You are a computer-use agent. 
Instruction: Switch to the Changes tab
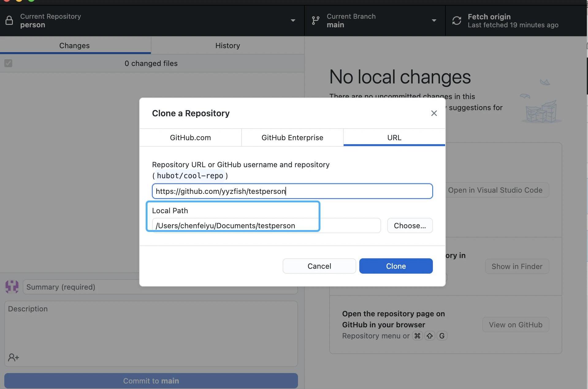[74, 45]
